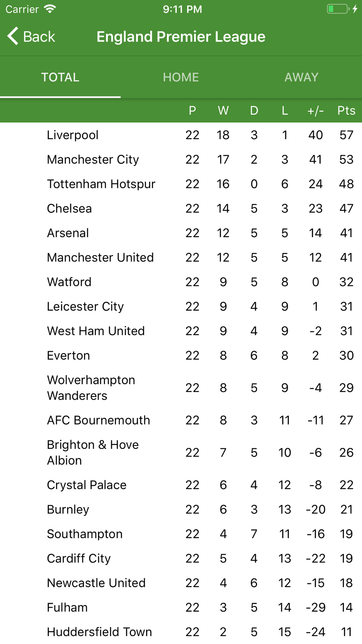Image resolution: width=362 pixels, height=644 pixels.
Task: Switch to the HOME tab
Action: [181, 77]
